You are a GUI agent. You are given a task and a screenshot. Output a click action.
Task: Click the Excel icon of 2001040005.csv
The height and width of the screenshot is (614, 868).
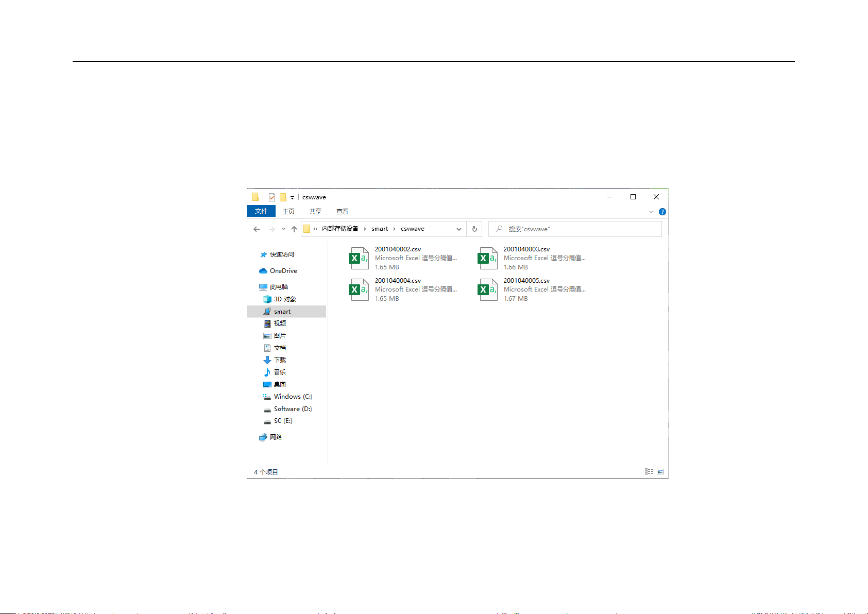488,289
